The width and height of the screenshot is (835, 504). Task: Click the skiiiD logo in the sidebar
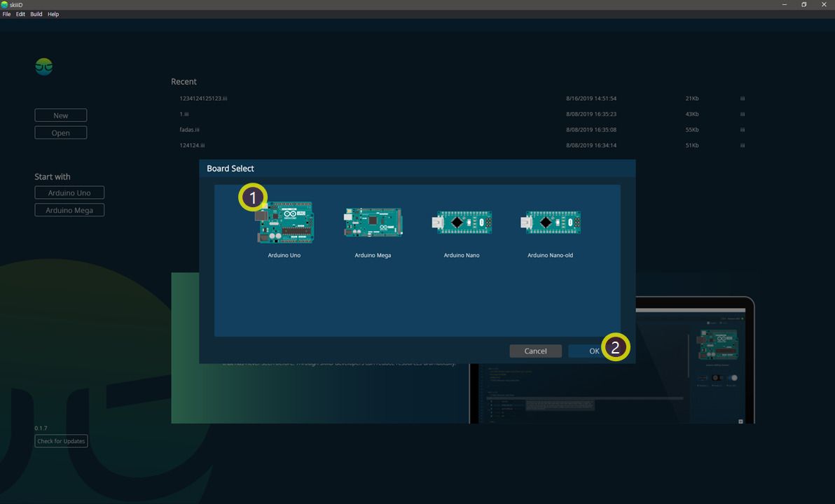pos(43,66)
